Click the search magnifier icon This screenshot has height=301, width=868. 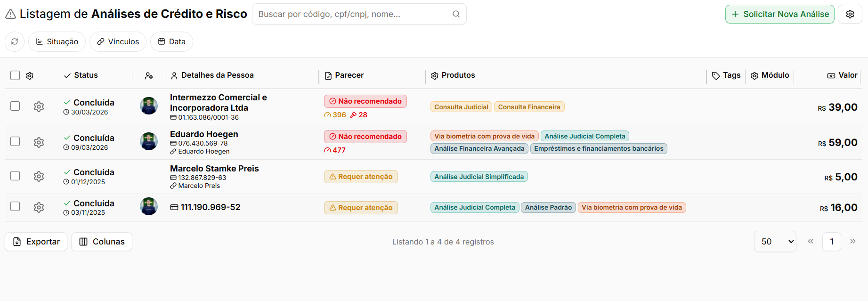pos(456,14)
